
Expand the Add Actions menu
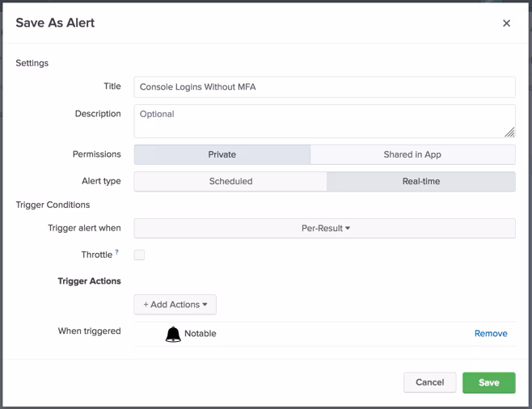(175, 305)
